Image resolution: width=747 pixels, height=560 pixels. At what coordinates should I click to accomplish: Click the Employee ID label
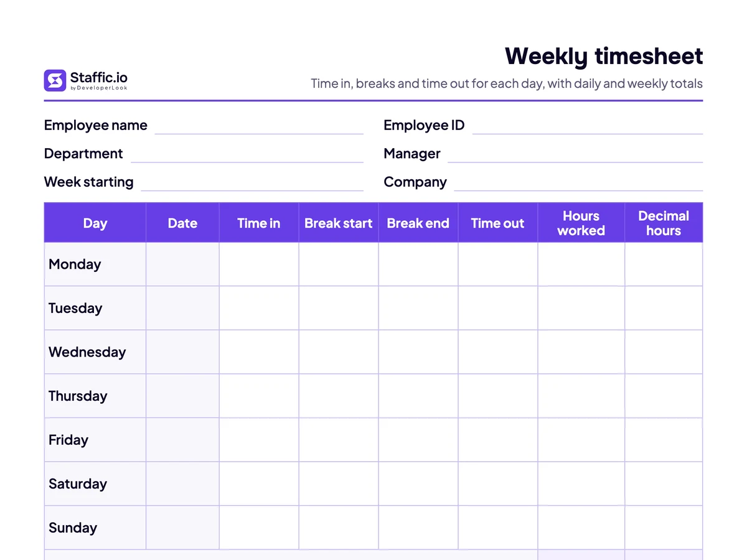(424, 125)
